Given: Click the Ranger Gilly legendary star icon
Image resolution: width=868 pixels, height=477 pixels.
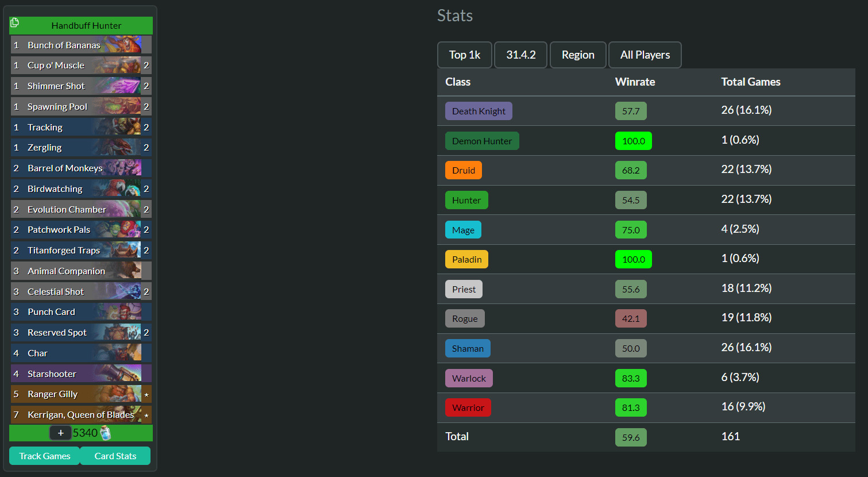Looking at the screenshot, I should [x=146, y=395].
